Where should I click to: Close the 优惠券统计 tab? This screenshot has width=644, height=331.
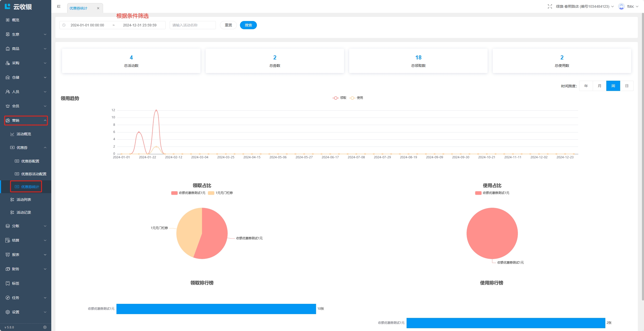(x=98, y=8)
